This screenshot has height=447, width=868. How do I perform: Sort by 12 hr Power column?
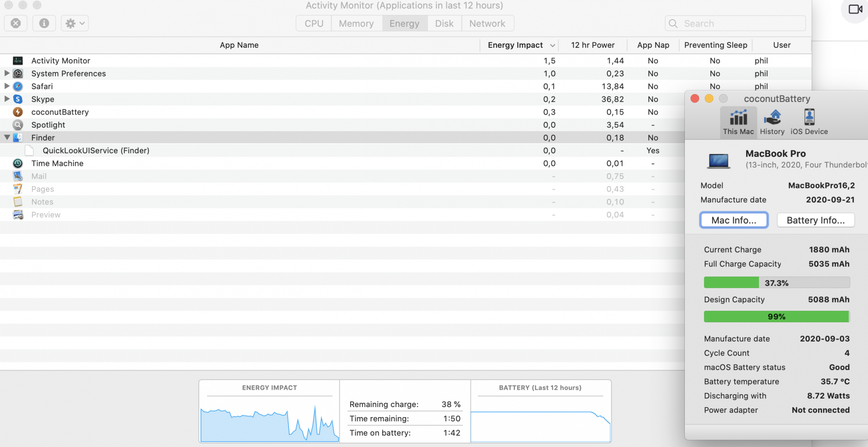tap(592, 45)
